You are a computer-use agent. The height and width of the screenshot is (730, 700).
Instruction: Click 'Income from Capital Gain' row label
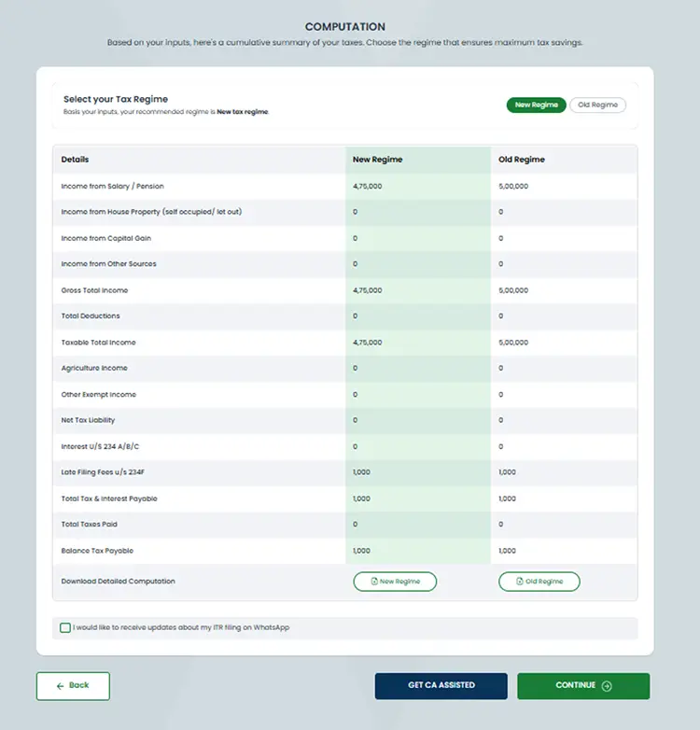coord(106,238)
